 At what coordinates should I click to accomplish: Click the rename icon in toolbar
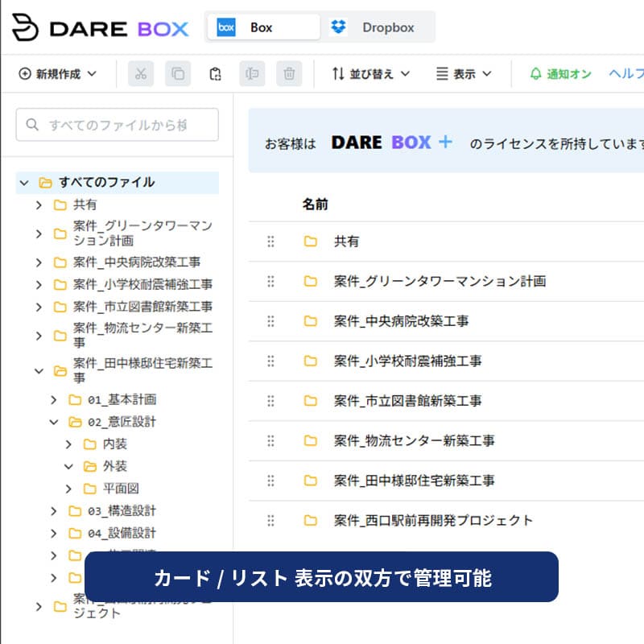pos(252,74)
